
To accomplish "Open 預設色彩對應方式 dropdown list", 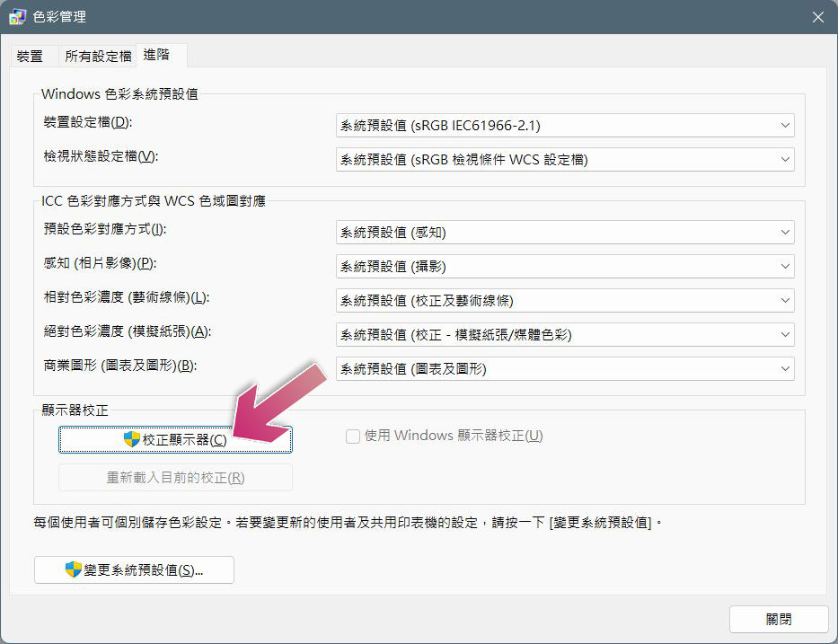I will coord(565,233).
